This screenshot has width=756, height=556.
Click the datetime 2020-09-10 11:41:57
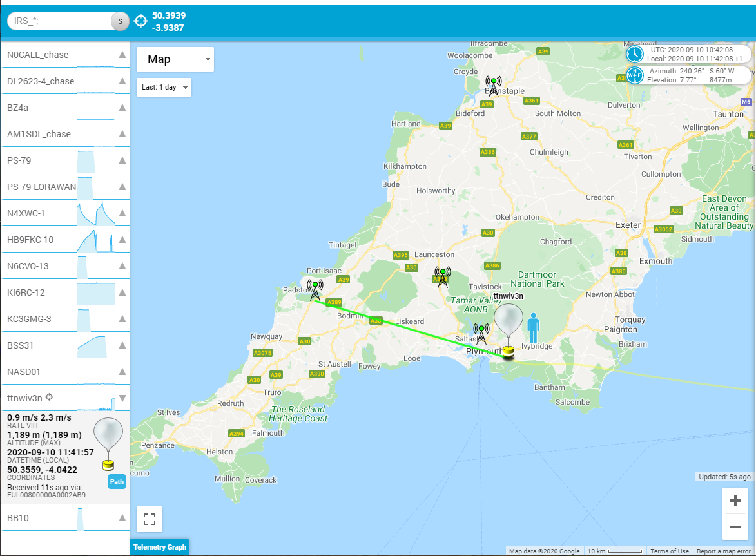pos(50,452)
